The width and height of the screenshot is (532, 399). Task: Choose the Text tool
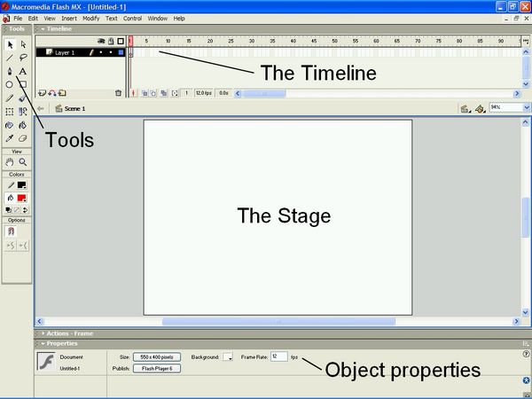coord(23,71)
